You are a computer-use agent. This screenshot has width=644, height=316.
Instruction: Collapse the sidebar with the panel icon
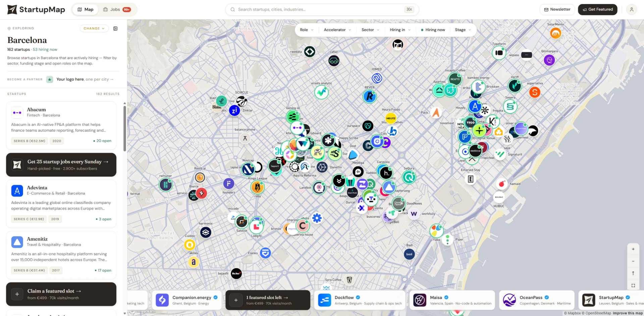[115, 29]
